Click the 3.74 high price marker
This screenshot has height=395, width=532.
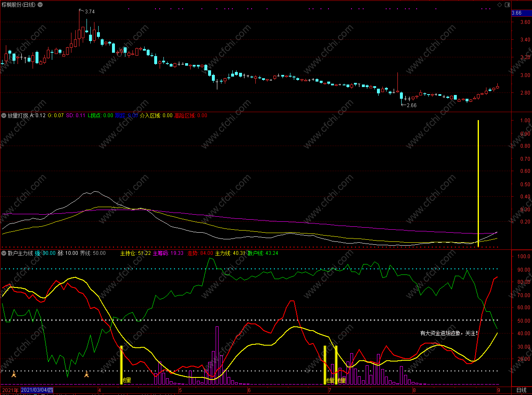coord(89,12)
